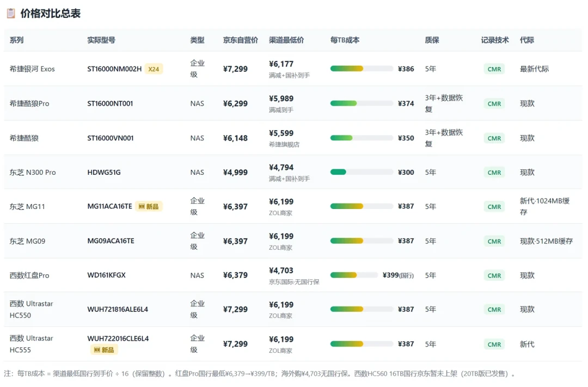This screenshot has height=387, width=588.
Task: Click the ¥4,999 JD price
Action: click(x=235, y=173)
